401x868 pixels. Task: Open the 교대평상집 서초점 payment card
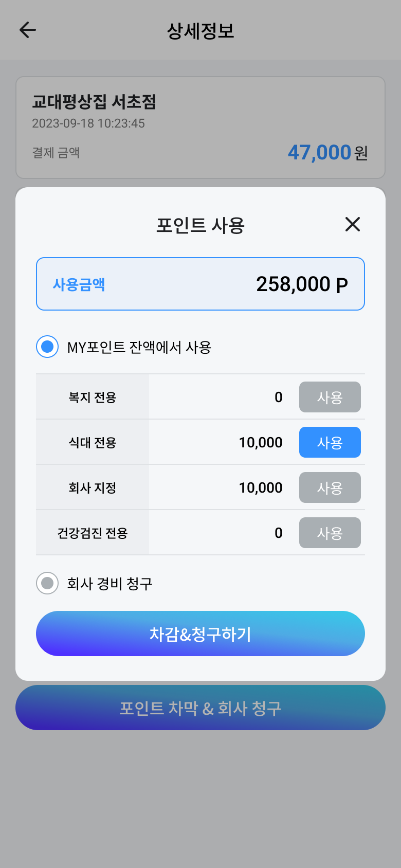click(x=200, y=128)
